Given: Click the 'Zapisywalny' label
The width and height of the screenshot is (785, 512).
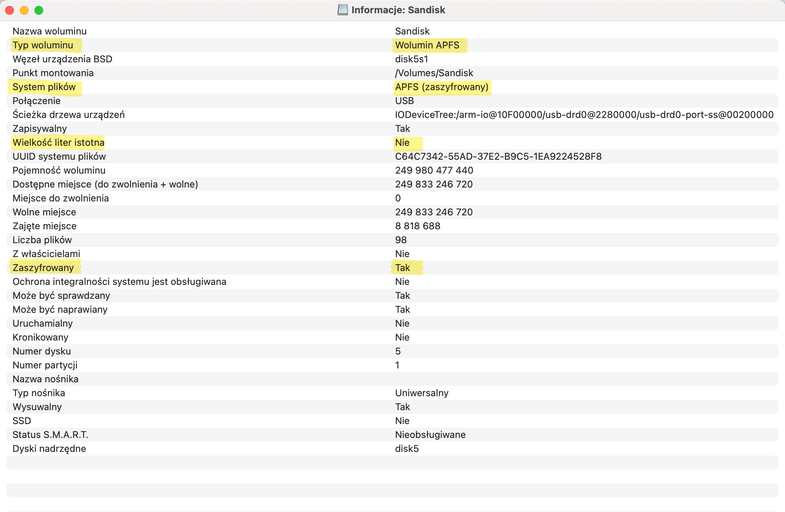Looking at the screenshot, I should (x=40, y=129).
